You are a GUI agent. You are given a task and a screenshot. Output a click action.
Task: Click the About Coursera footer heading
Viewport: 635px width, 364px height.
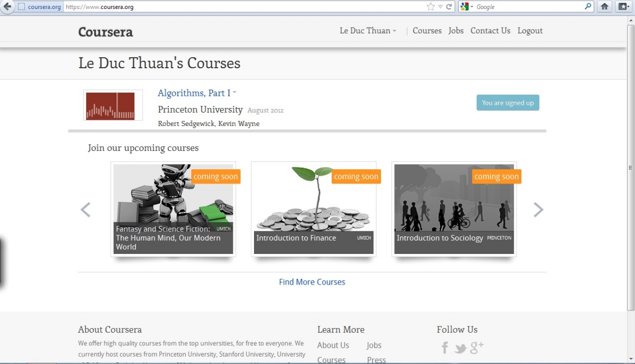(110, 330)
